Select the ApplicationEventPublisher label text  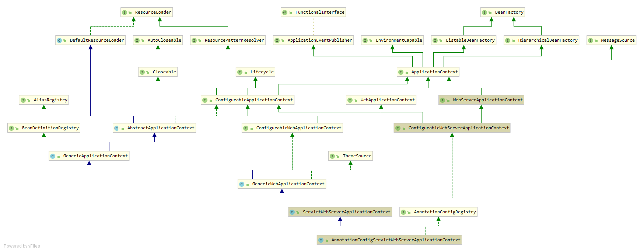click(320, 40)
